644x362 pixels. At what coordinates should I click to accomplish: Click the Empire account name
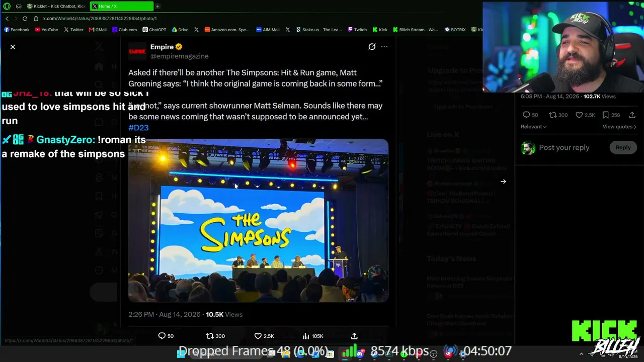(x=162, y=47)
